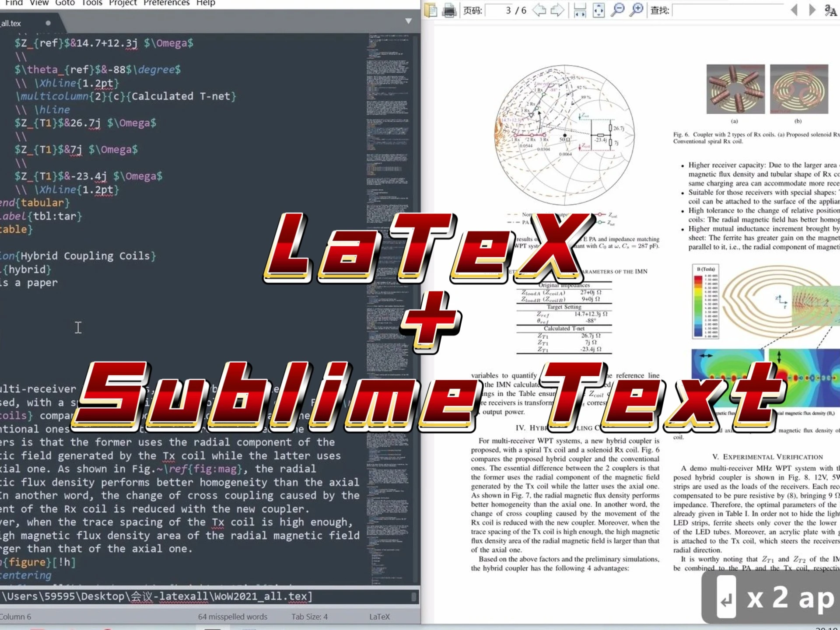Zoom in the PDF view
This screenshot has height=630, width=840.
(x=637, y=10)
